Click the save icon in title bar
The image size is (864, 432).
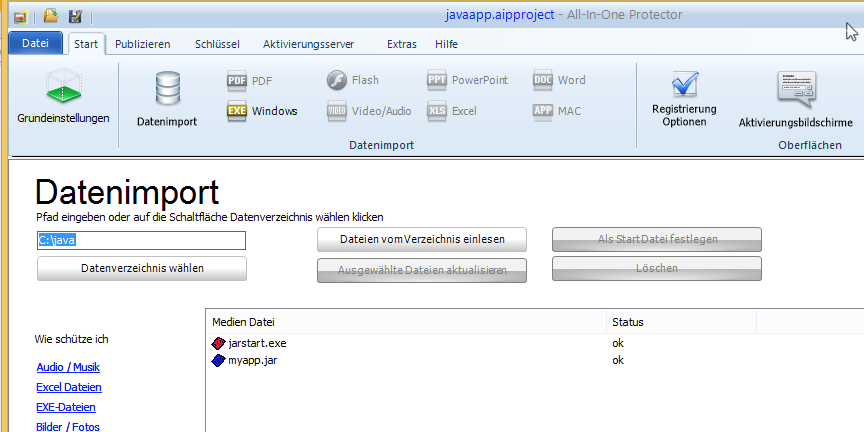pyautogui.click(x=75, y=16)
